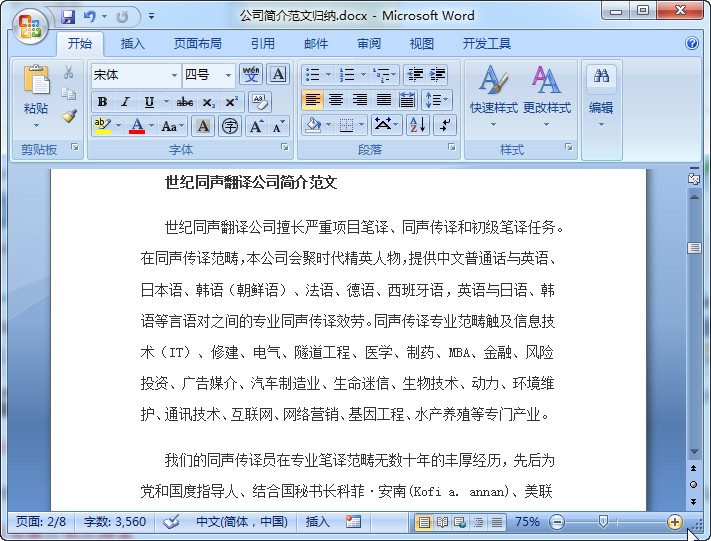Open highlight color dropdown arrow

[x=119, y=126]
